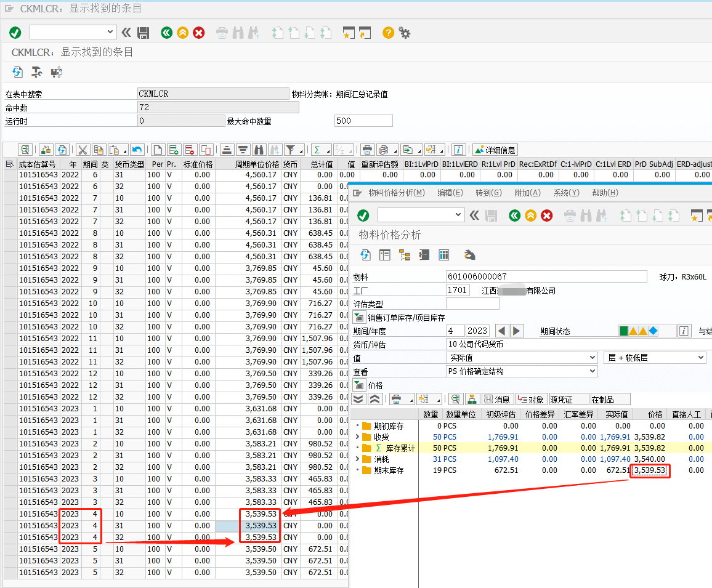Click the Undo arrow in the grid toolbar
The height and width of the screenshot is (588, 712).
tap(137, 150)
